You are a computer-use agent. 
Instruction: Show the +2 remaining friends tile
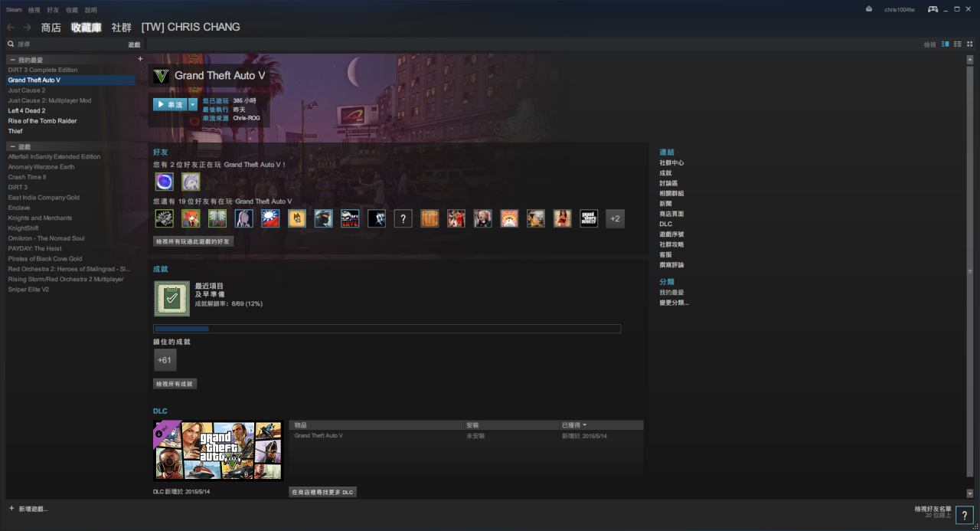(x=615, y=219)
